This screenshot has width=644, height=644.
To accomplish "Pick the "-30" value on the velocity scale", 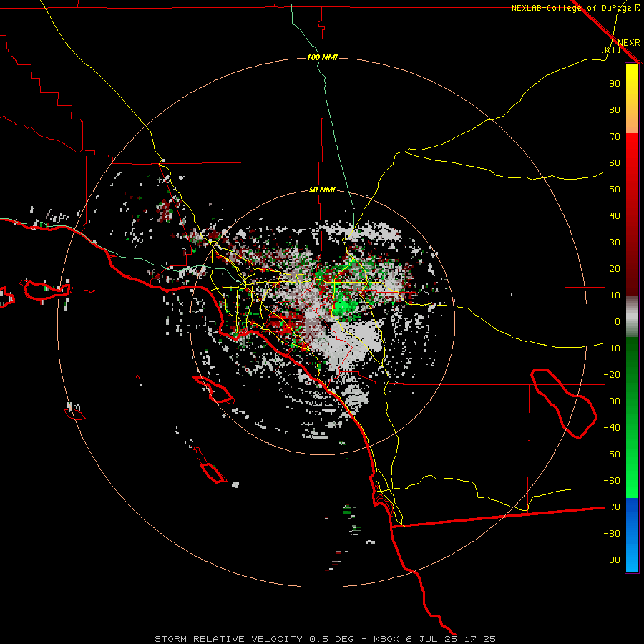I will 612,401.
